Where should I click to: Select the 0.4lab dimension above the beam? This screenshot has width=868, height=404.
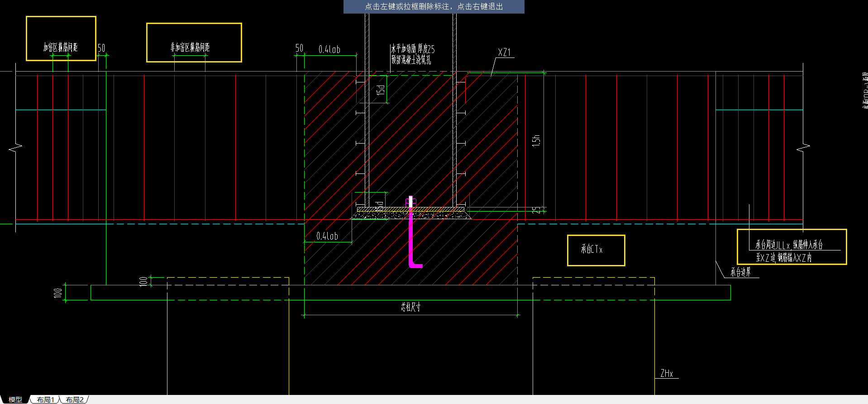click(x=329, y=49)
